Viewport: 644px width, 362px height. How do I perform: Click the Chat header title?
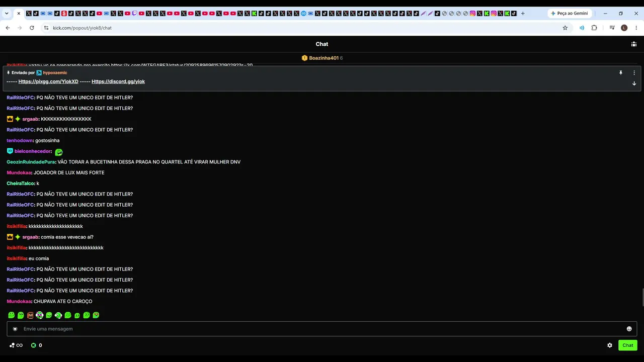tap(322, 44)
